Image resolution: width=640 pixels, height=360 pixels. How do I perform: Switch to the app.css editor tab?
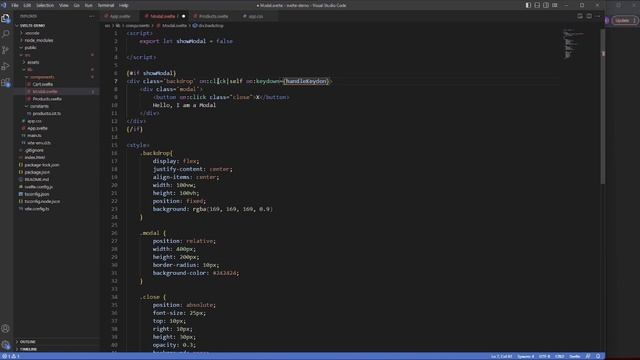256,16
